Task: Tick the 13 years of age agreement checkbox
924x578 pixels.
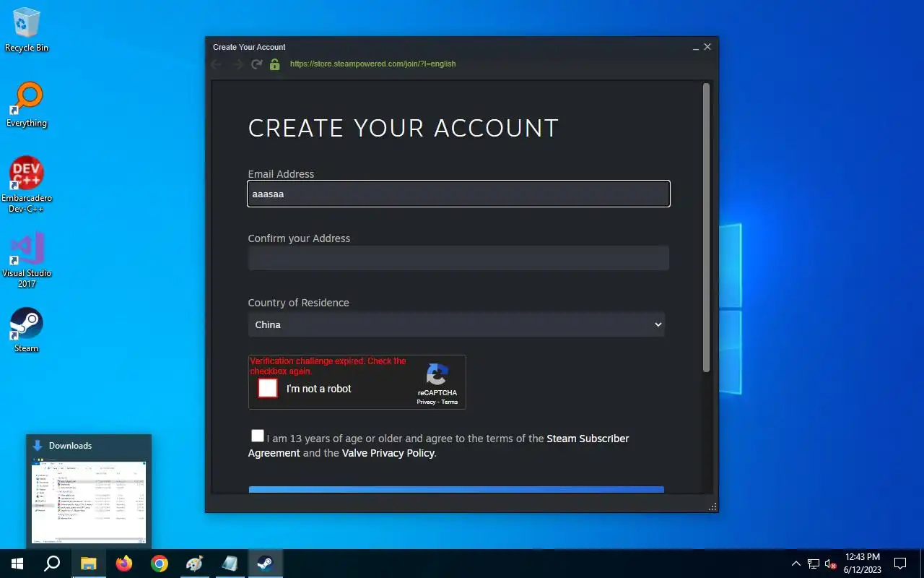Action: pyautogui.click(x=258, y=435)
